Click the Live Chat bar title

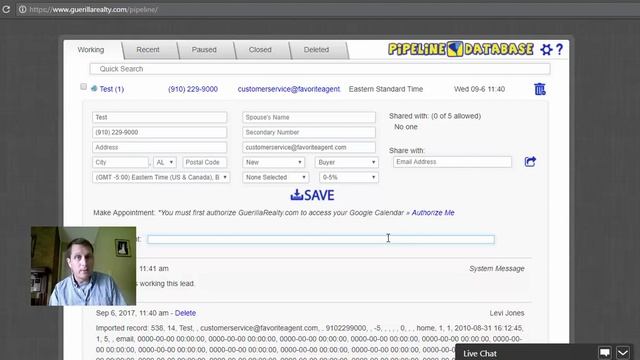tap(480, 353)
